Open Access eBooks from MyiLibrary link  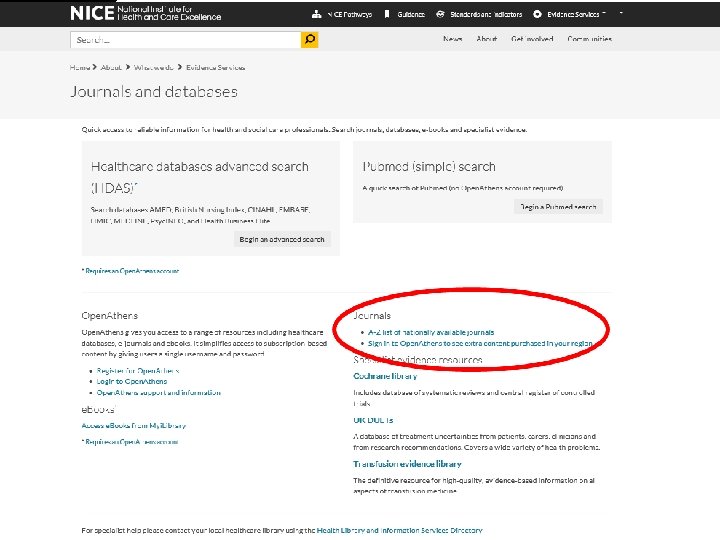(134, 426)
